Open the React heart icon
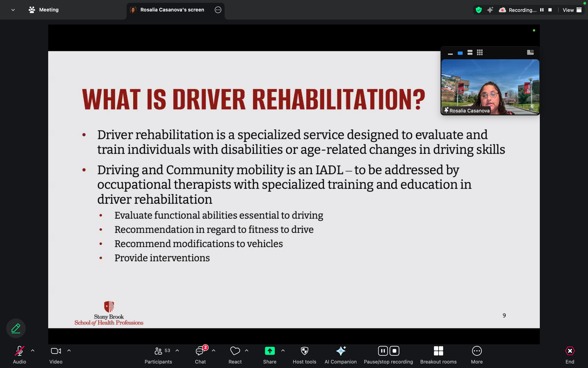The image size is (588, 368). (x=235, y=351)
